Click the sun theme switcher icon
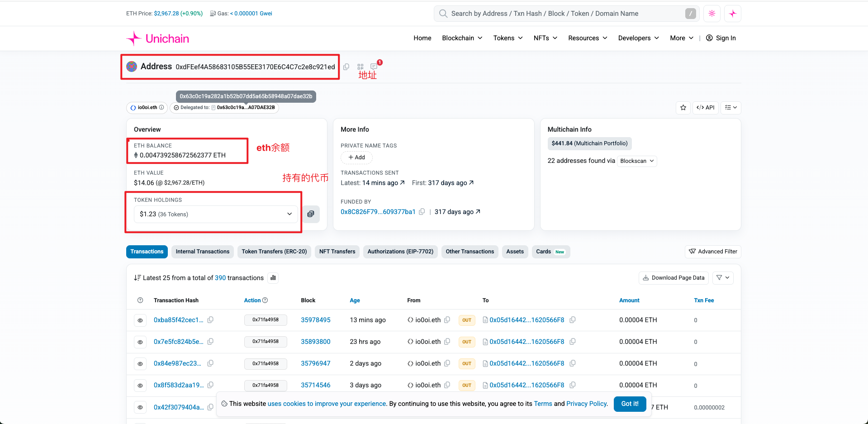This screenshot has height=424, width=868. pos(711,14)
